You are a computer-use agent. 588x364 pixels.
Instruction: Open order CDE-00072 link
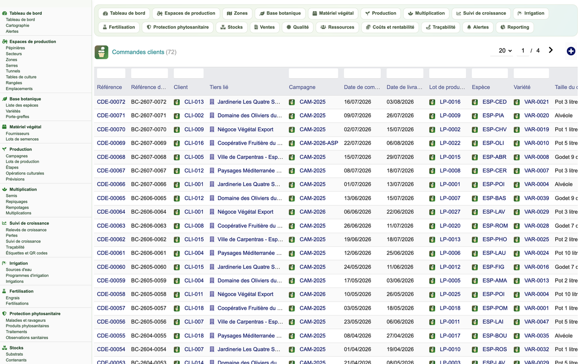(x=111, y=102)
